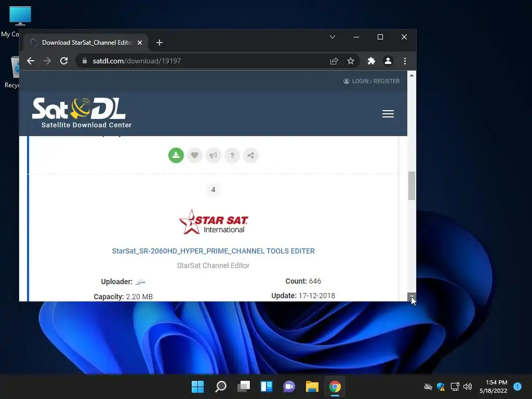
Task: Open the Windows Start menu
Action: (197, 387)
